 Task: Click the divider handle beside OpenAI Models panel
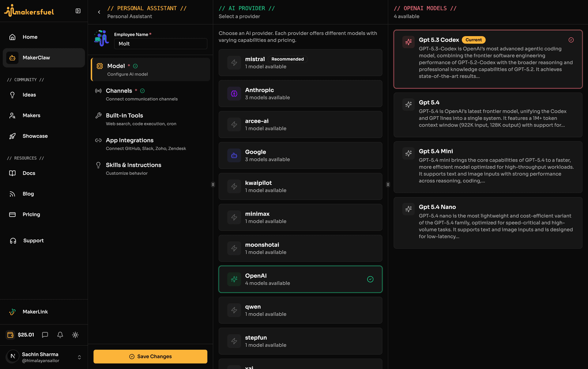pos(388,185)
